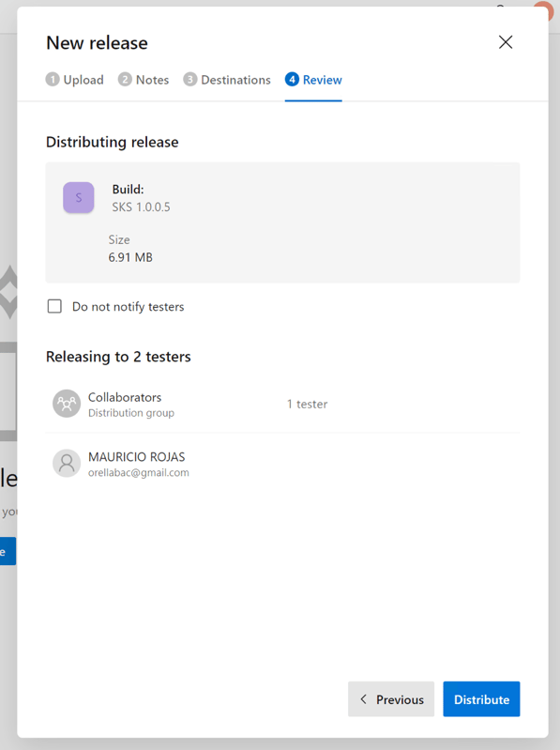Enable the Do not notify testers checkbox
Screen dimensions: 560x750
[54, 306]
